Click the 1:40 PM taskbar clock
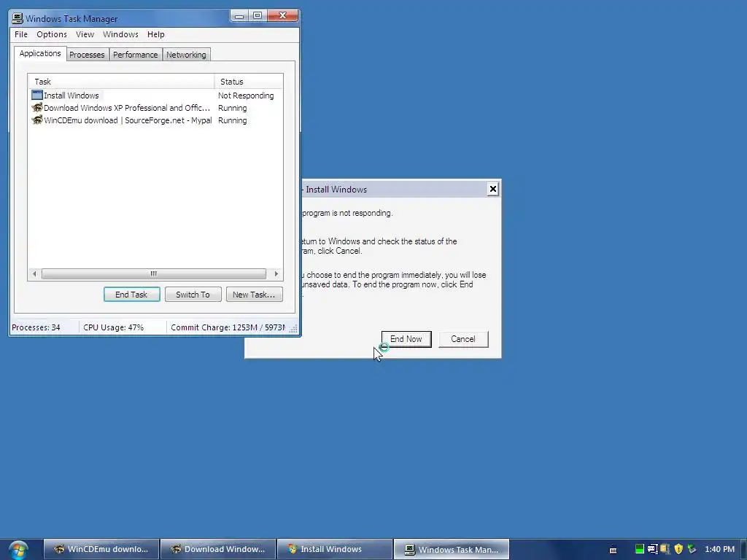Image resolution: width=747 pixels, height=560 pixels. pos(719,549)
